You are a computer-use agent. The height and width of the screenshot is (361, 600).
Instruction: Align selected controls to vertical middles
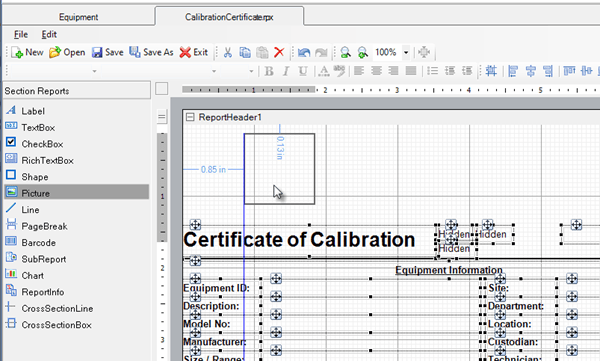point(586,71)
